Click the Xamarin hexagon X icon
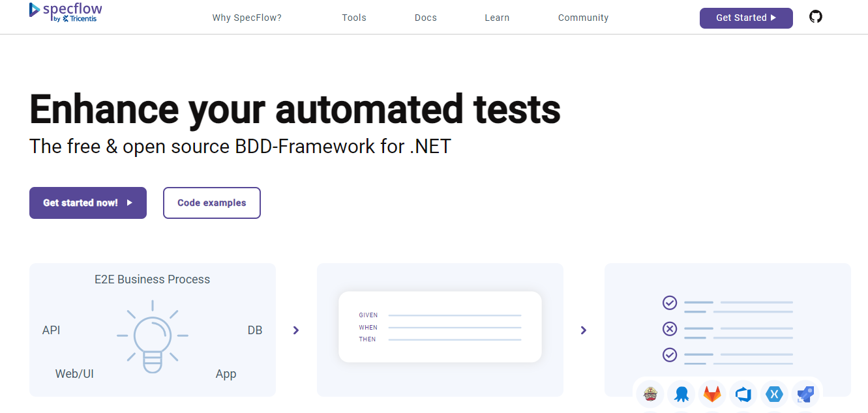Viewport: 868px width, 413px height. click(775, 394)
